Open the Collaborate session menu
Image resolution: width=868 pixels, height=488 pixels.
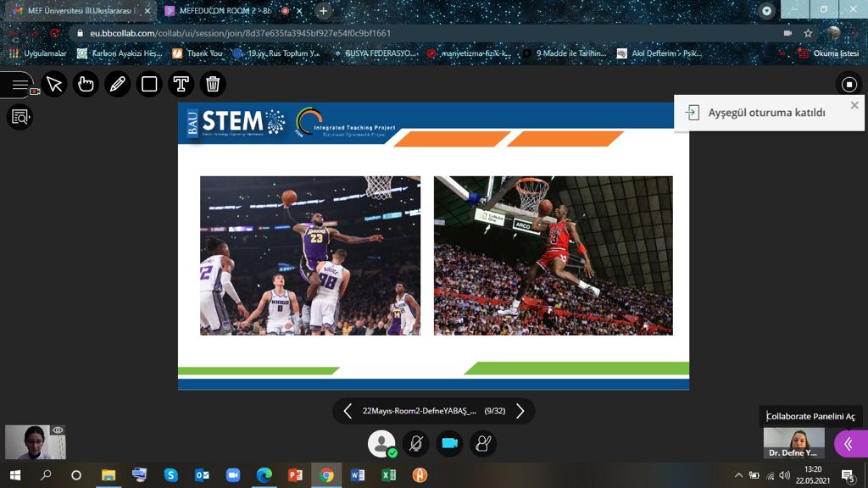coord(19,85)
